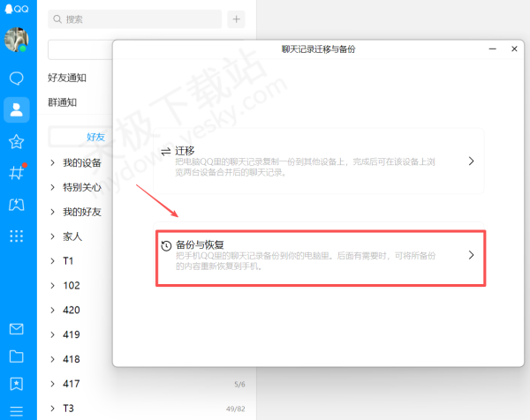530x420 pixels.
Task: Open the 备份与恢复 backup and restore option
Action: pos(320,254)
